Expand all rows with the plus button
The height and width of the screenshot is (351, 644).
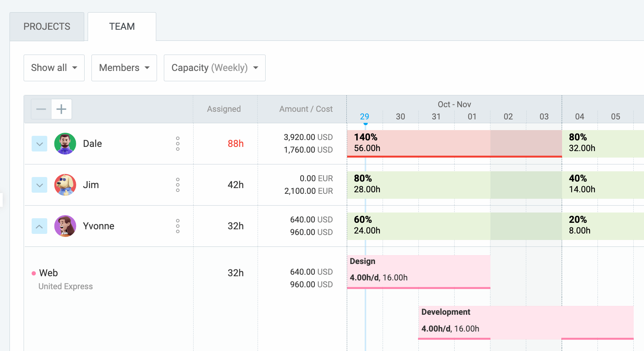pyautogui.click(x=61, y=109)
